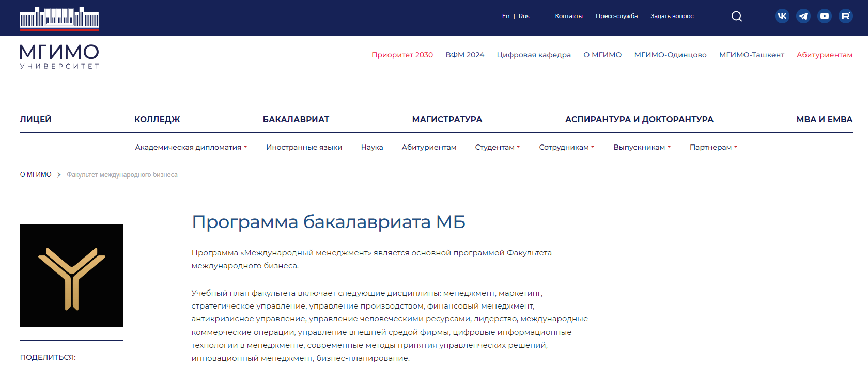Open the Наука submenu link
The height and width of the screenshot is (370, 868).
coord(372,147)
